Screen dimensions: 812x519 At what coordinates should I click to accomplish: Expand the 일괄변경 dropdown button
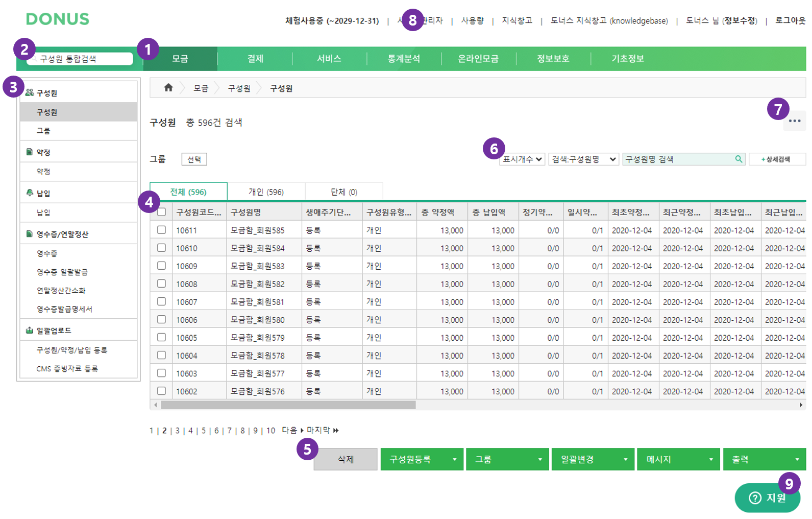[x=593, y=459]
